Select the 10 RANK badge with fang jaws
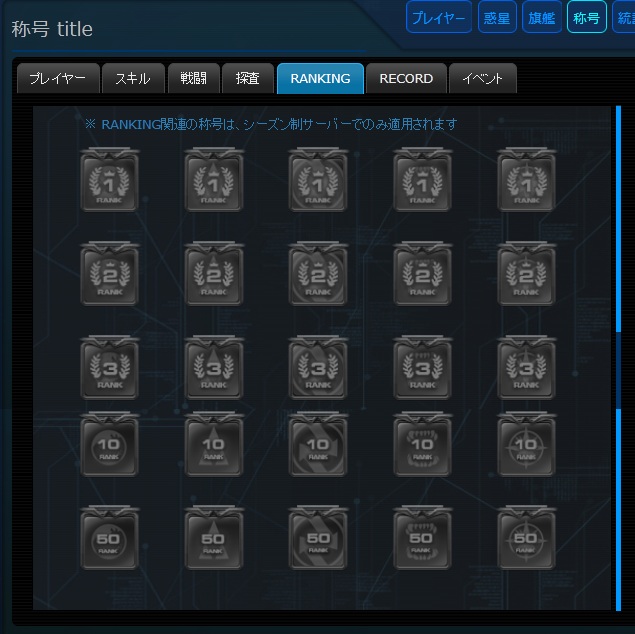Viewport: 635px width, 634px height. [422, 444]
